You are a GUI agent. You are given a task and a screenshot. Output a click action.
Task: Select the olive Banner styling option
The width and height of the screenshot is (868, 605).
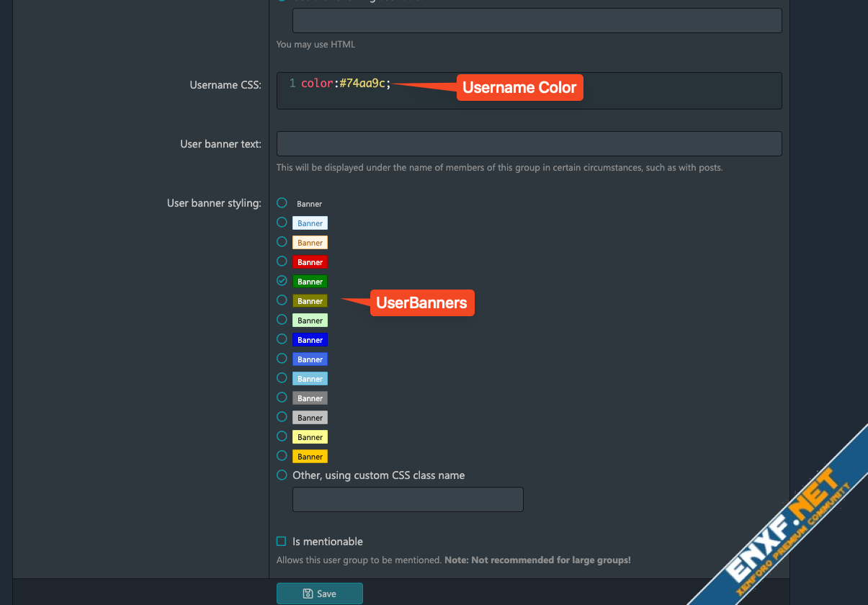pos(282,300)
